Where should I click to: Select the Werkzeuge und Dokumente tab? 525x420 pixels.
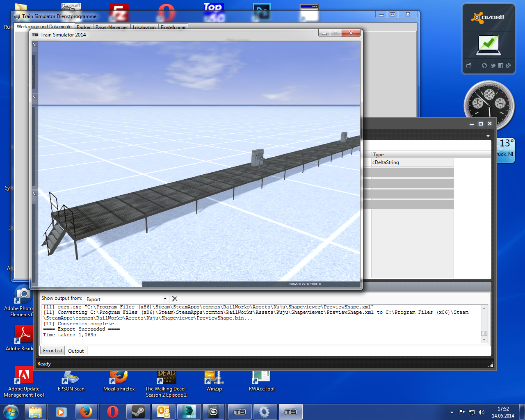coord(44,27)
